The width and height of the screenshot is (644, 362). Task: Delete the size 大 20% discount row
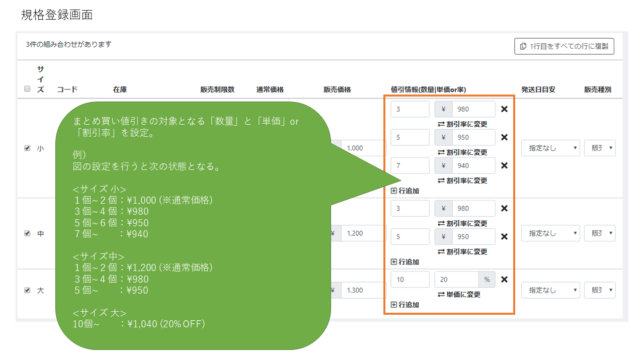point(504,280)
